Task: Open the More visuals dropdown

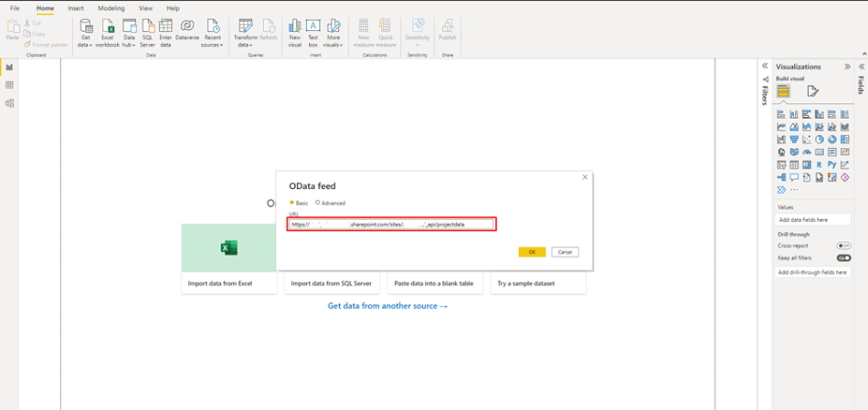Action: tap(333, 32)
